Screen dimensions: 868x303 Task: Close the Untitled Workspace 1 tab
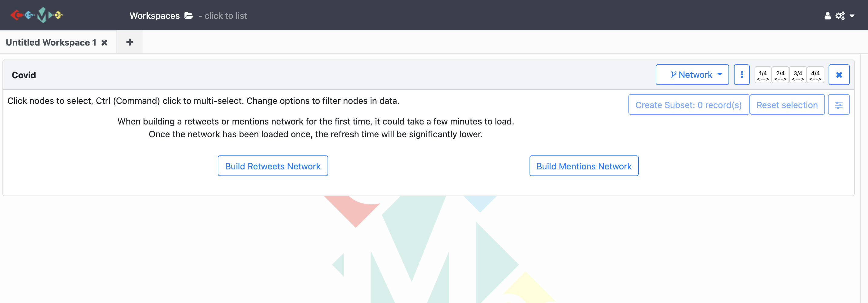[104, 43]
